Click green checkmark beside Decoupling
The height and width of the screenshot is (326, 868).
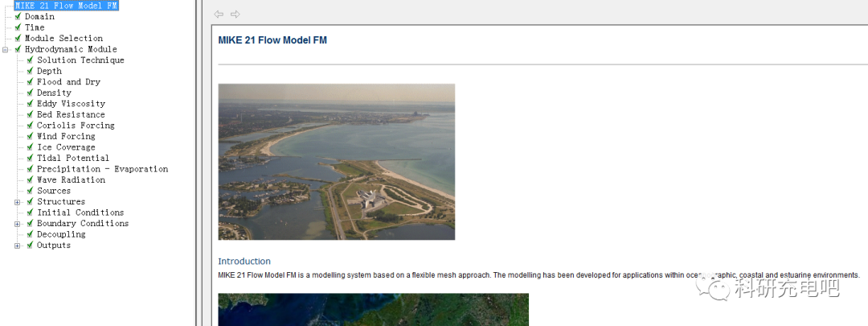tap(30, 234)
